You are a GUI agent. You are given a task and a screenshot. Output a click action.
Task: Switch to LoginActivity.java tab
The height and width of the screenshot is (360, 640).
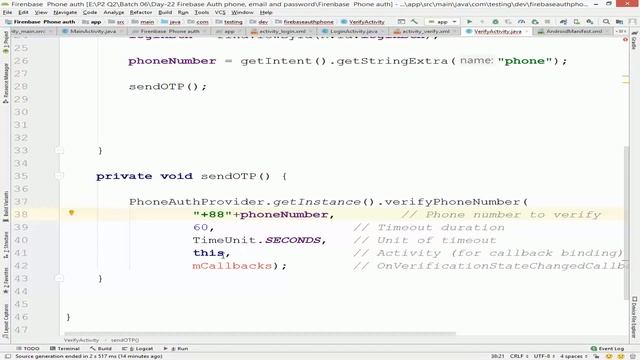(353, 31)
